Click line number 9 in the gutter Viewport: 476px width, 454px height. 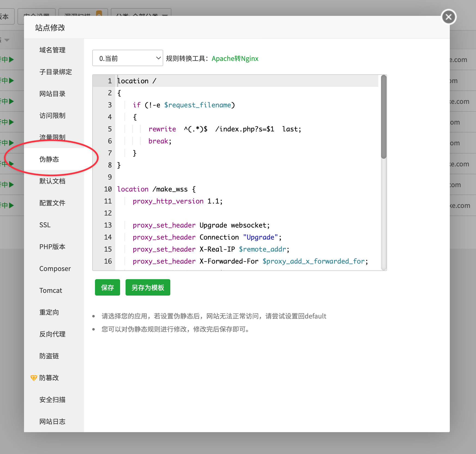coord(110,177)
